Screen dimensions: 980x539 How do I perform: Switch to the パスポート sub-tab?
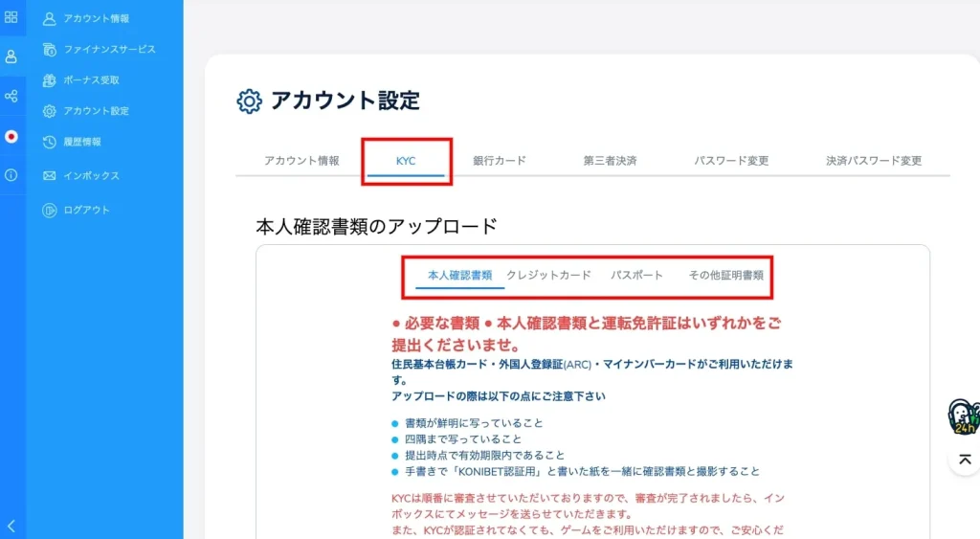636,275
